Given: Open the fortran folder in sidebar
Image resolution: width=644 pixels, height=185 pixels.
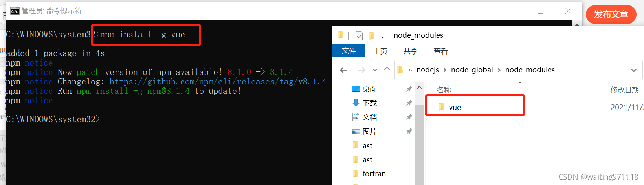Looking at the screenshot, I should pos(369,174).
